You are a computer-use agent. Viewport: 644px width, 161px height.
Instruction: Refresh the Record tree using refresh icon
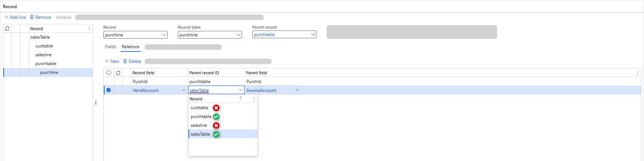[7, 29]
